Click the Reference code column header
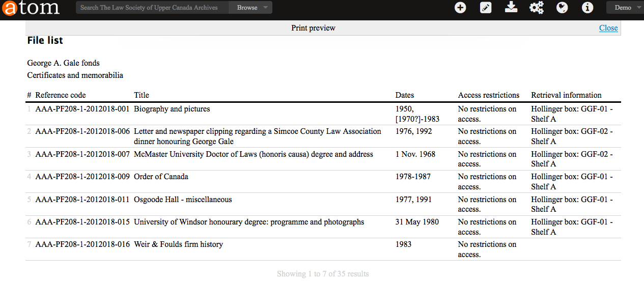644x281 pixels. pyautogui.click(x=61, y=95)
